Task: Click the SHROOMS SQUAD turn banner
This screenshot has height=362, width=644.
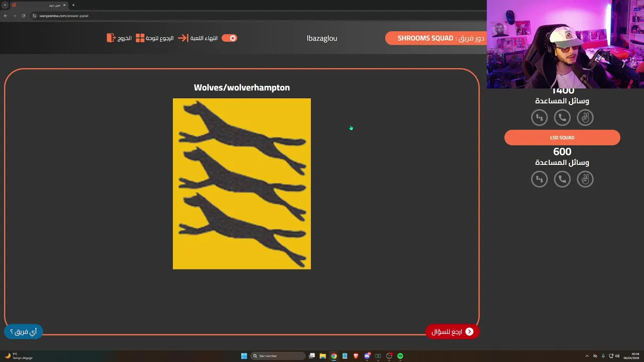Action: tap(436, 38)
